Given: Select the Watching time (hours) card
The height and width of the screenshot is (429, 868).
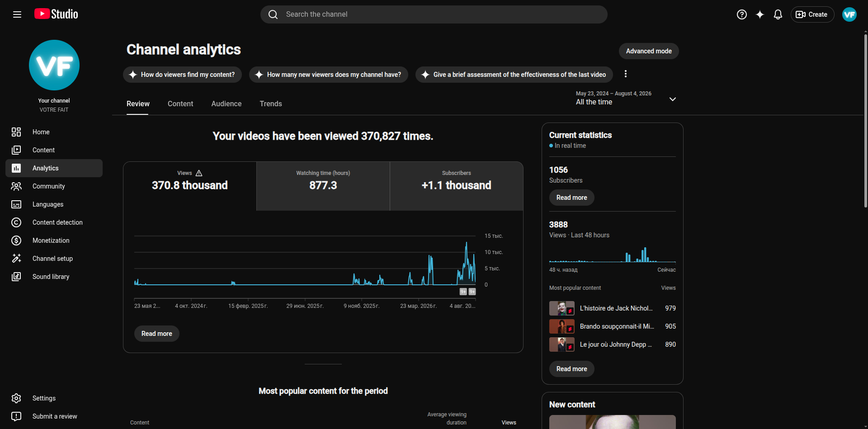Looking at the screenshot, I should point(323,186).
